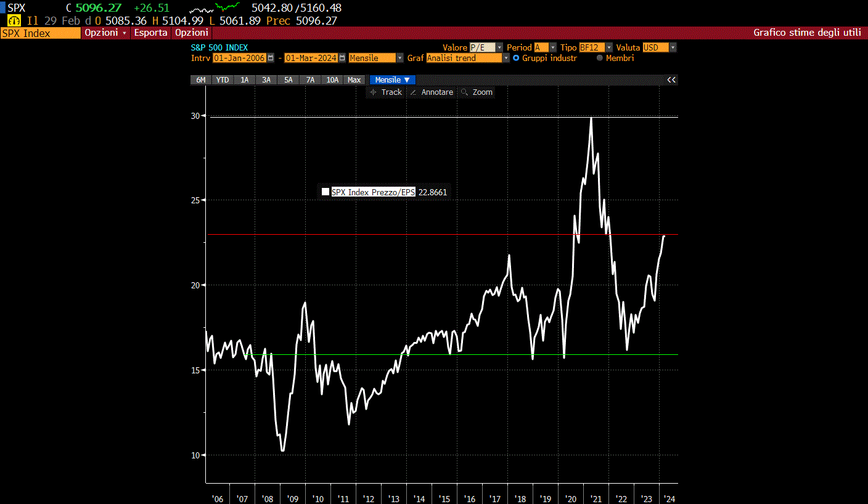Viewport: 868px width, 504px height.
Task: Activate the Annotare pencil tool
Action: (x=432, y=92)
